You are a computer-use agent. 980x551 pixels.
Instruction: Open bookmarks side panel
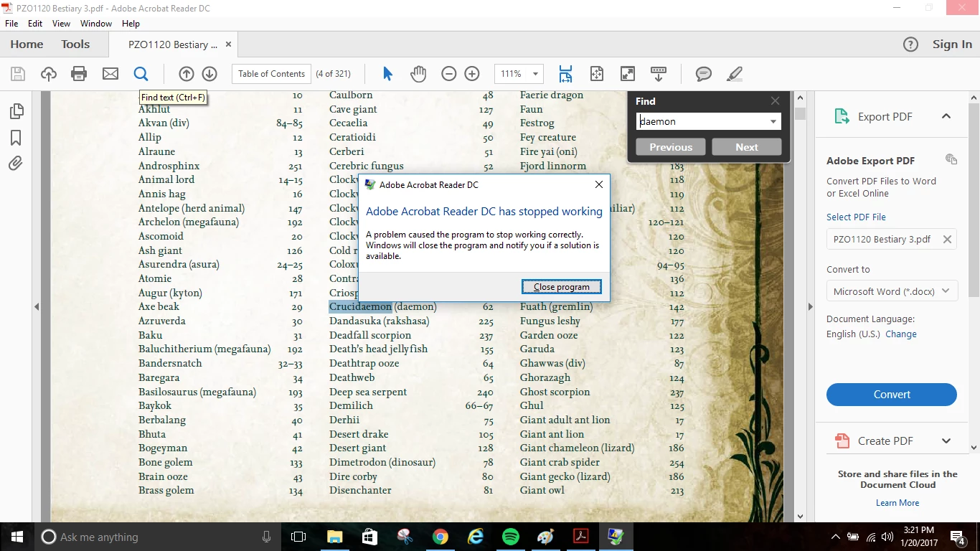coord(16,138)
